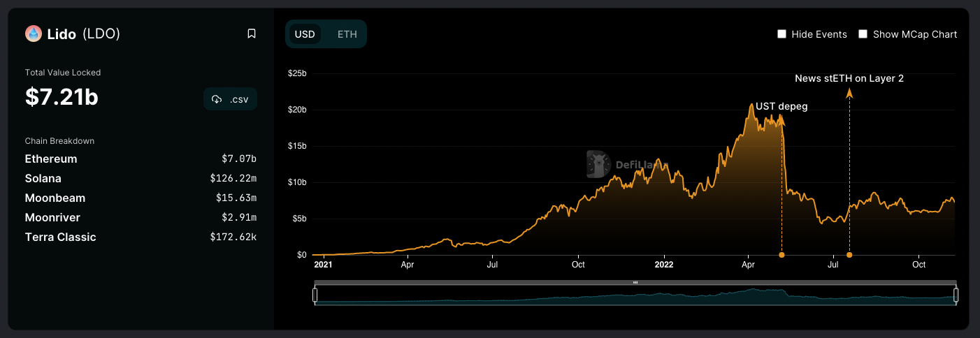The width and height of the screenshot is (980, 338).
Task: Enable the Show MCap Chart checkbox
Action: click(x=863, y=34)
